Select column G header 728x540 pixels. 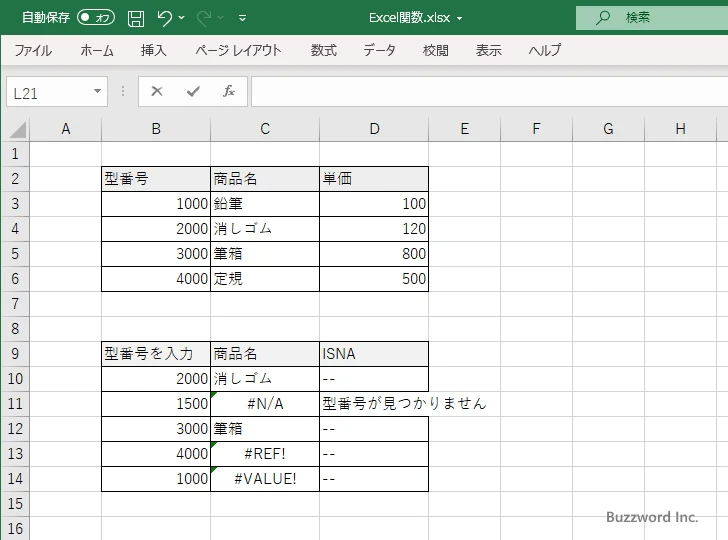[609, 129]
